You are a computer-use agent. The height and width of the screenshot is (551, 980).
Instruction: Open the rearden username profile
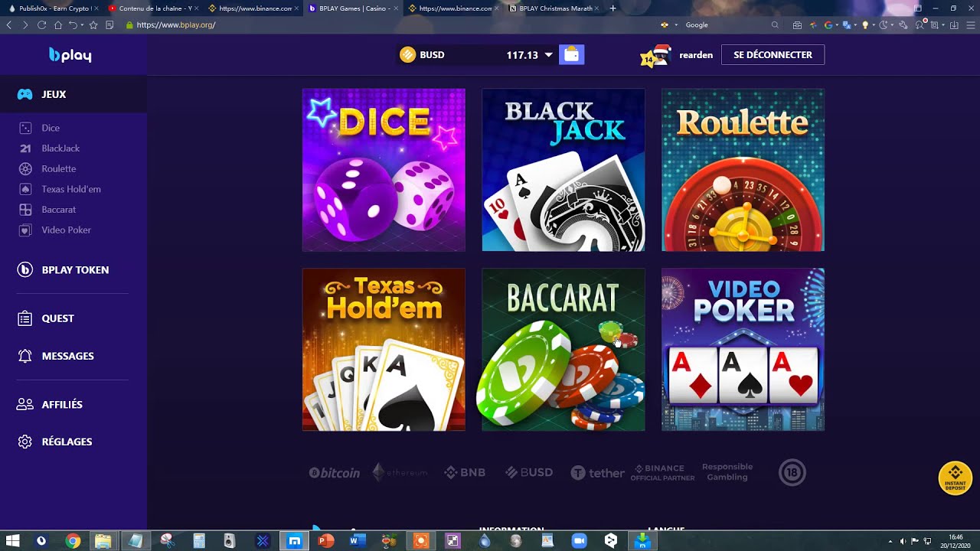pos(696,55)
